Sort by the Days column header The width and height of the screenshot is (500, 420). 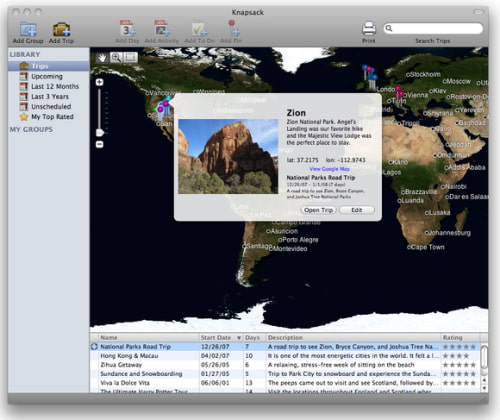click(x=254, y=337)
